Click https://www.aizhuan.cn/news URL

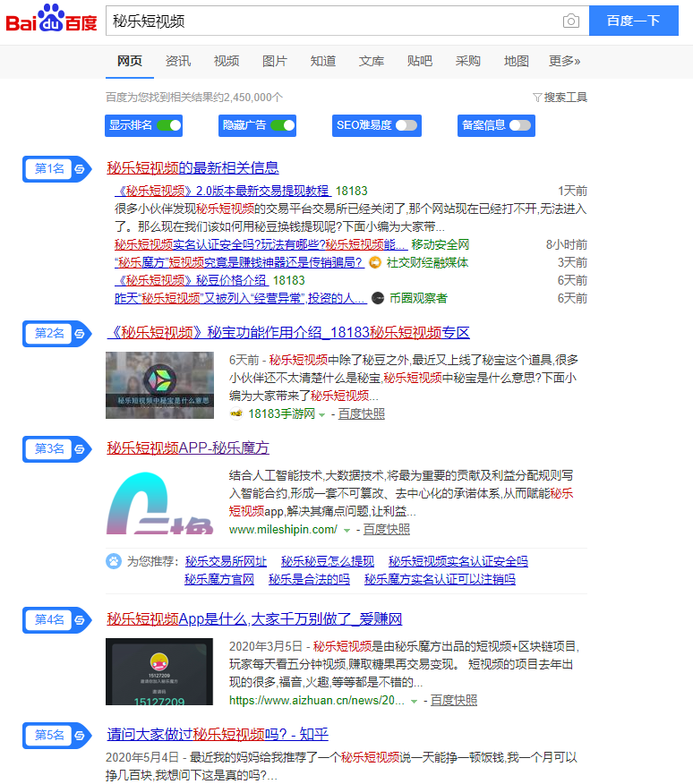317,701
